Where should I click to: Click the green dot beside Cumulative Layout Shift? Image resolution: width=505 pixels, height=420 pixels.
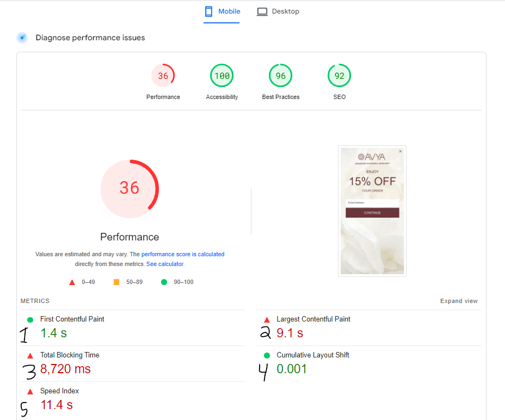click(267, 356)
